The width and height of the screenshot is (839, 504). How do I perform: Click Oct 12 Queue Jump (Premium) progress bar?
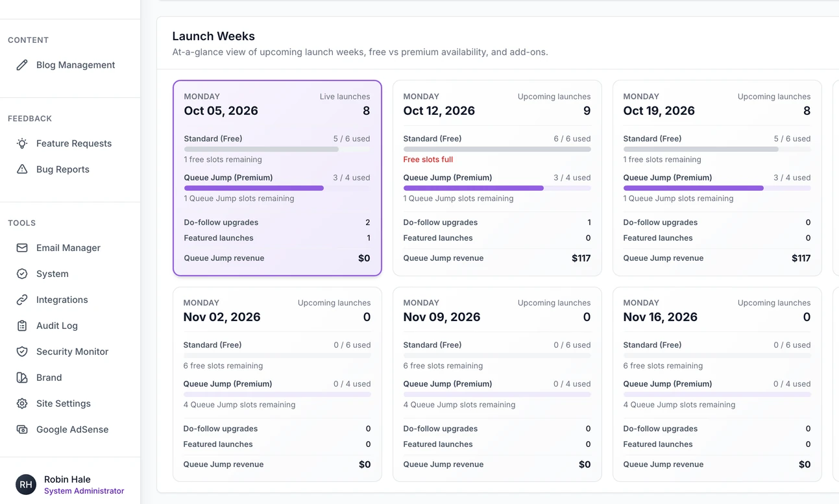497,188
